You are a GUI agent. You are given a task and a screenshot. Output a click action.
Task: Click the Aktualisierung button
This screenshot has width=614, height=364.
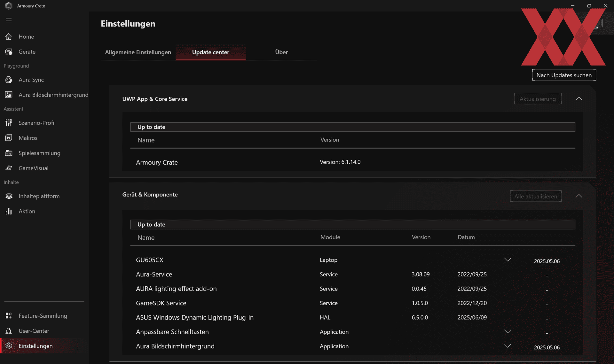pos(538,99)
